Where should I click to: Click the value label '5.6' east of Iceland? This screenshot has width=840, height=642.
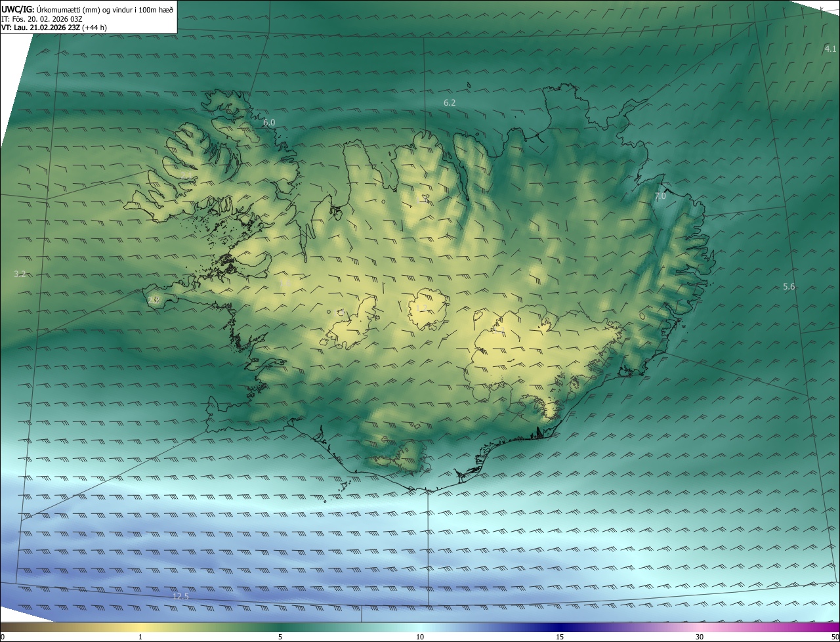coord(789,287)
